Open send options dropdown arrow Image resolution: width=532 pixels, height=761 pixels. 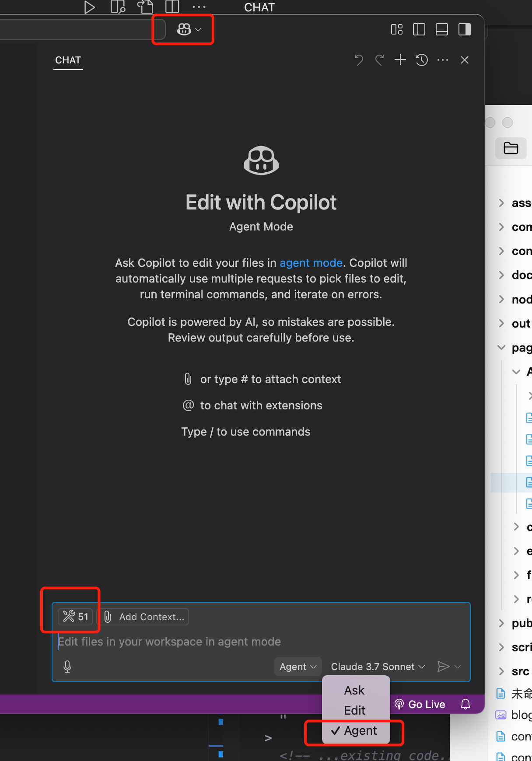pyautogui.click(x=458, y=667)
